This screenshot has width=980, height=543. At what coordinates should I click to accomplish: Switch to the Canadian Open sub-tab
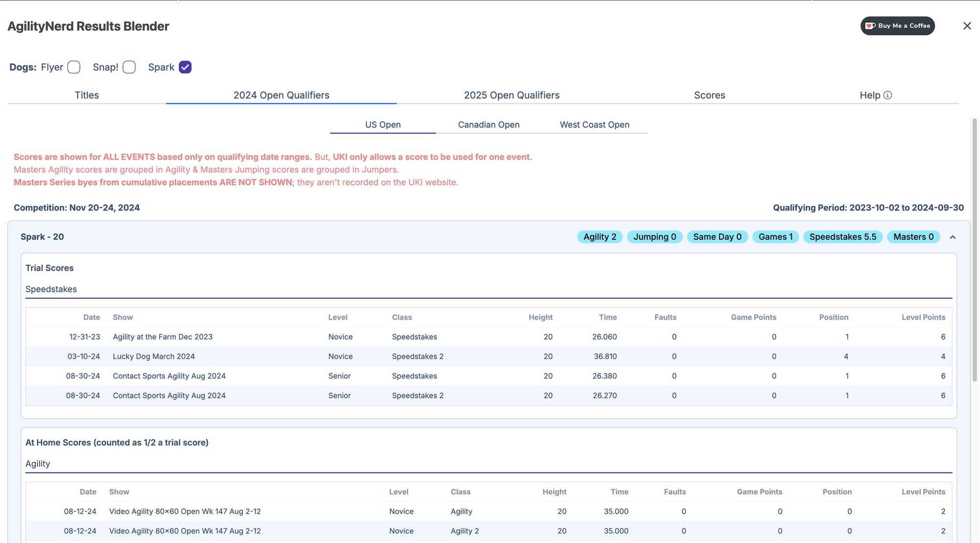489,125
